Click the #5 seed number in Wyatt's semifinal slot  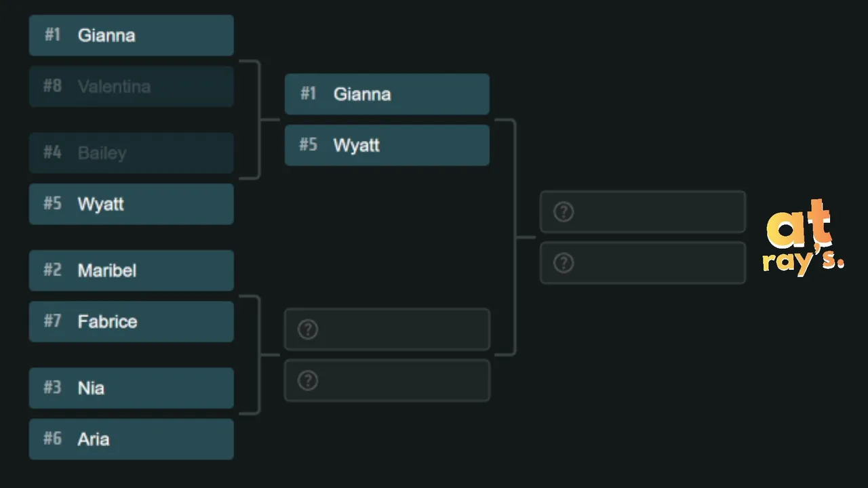[309, 145]
